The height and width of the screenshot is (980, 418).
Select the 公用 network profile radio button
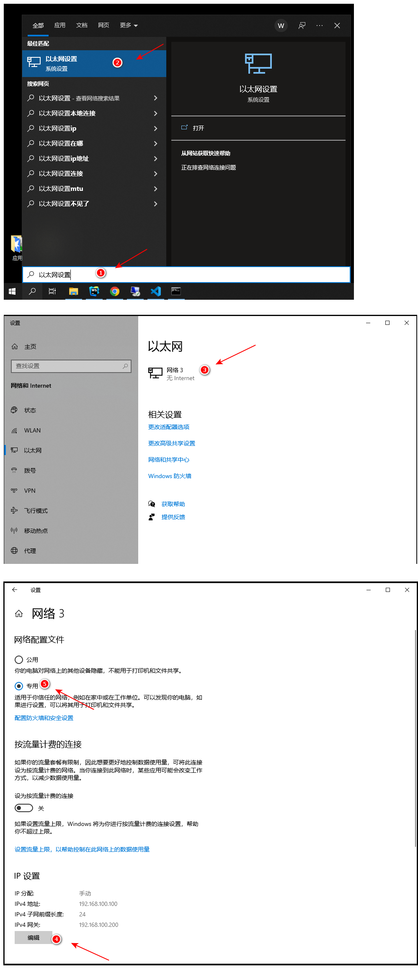pyautogui.click(x=19, y=660)
